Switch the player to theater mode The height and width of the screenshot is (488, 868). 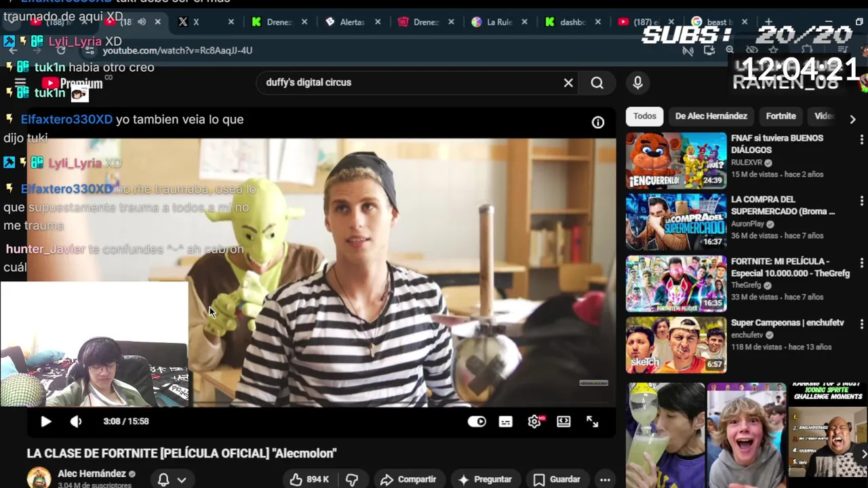click(x=564, y=422)
